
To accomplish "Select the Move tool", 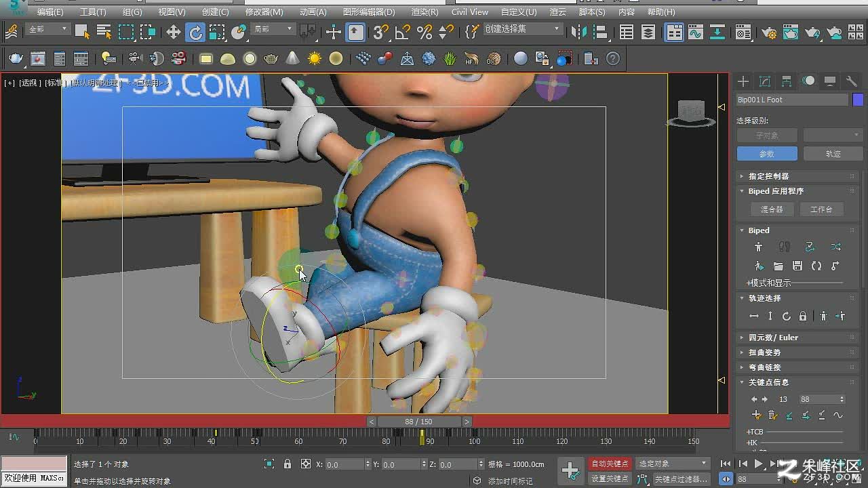I will (174, 32).
